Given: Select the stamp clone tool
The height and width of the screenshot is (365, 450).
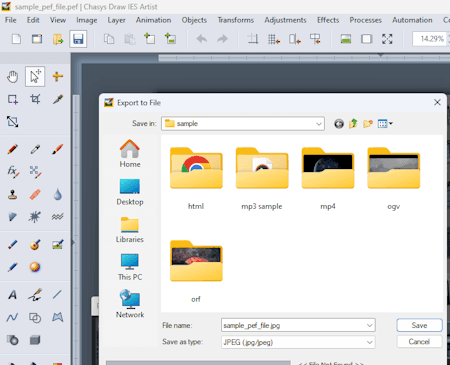Looking at the screenshot, I should 13,194.
